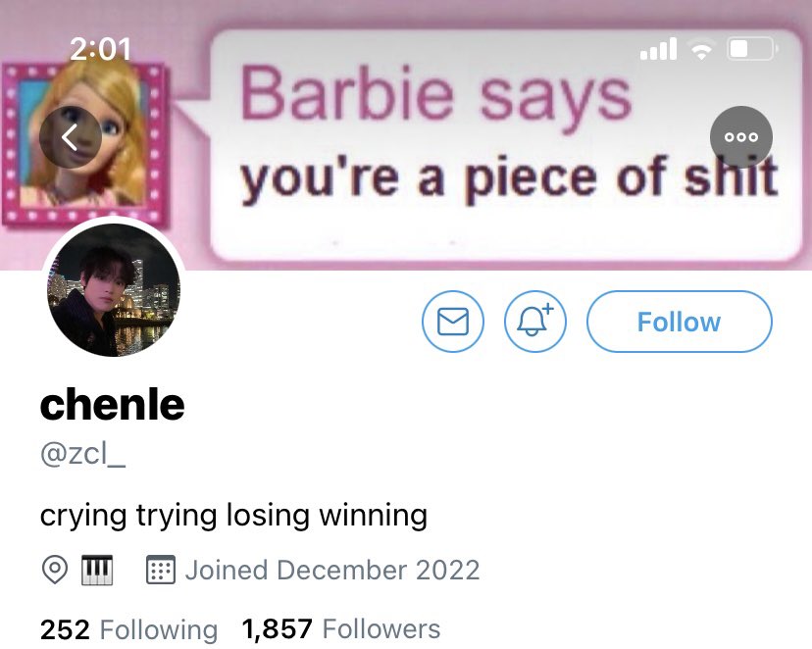Screen dimensions: 812x649
Task: Select the @zcl_ username handle
Action: click(x=82, y=455)
